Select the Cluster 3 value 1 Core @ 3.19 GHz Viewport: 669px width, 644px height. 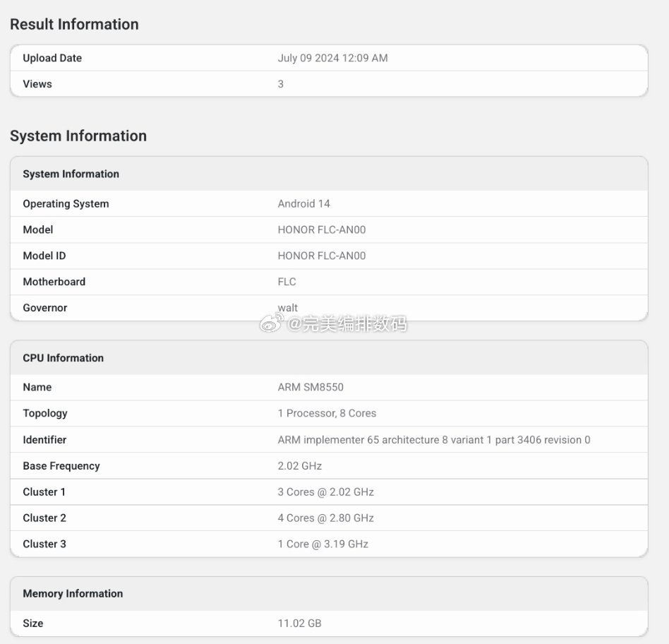point(323,544)
